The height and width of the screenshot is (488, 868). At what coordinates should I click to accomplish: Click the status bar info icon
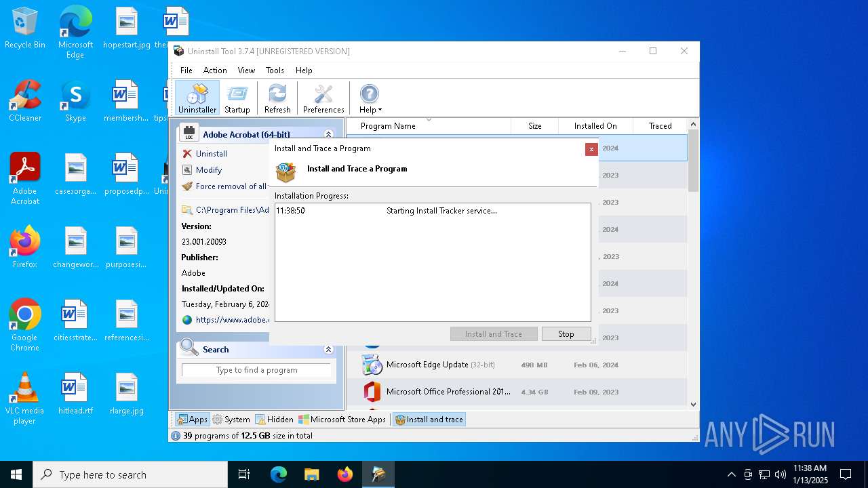(x=176, y=436)
